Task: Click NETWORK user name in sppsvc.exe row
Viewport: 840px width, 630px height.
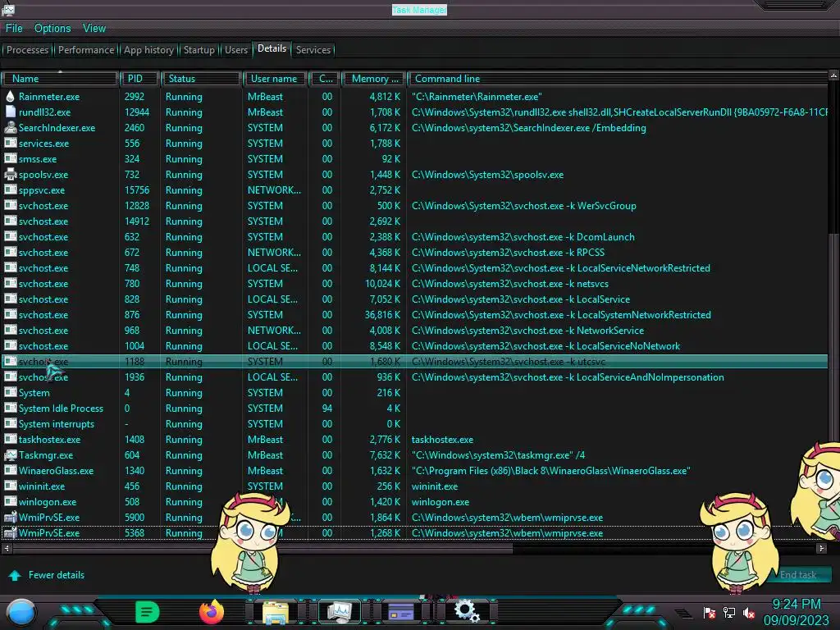Action: [274, 190]
